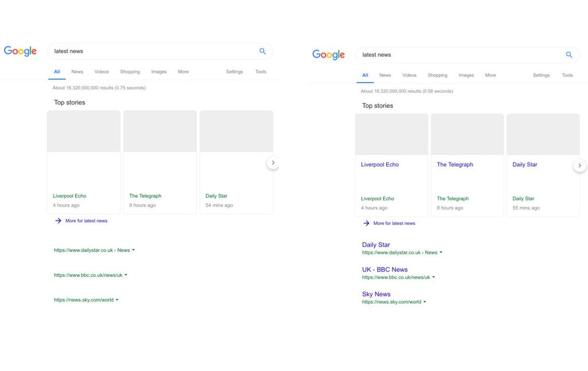Switch to the News tab
This screenshot has width=588, height=371.
(x=77, y=72)
